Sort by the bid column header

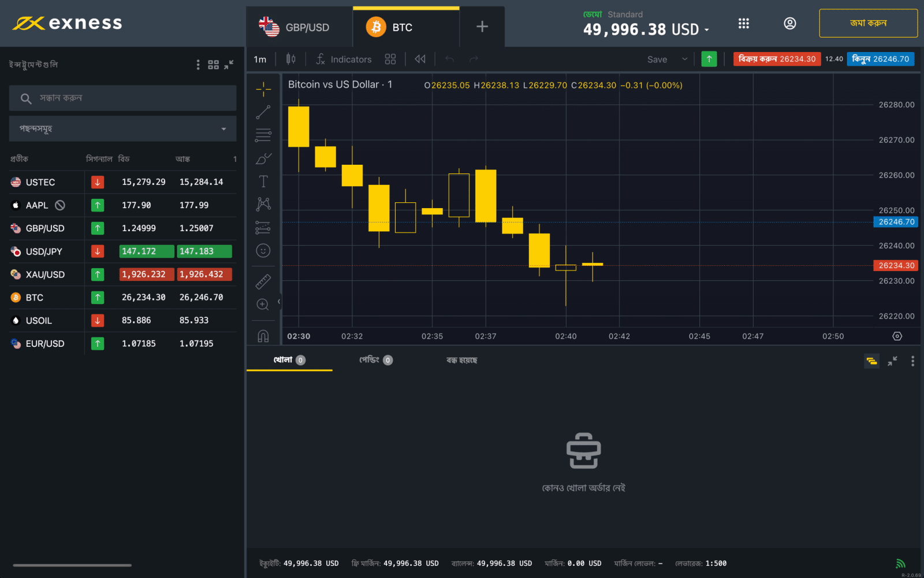click(124, 159)
